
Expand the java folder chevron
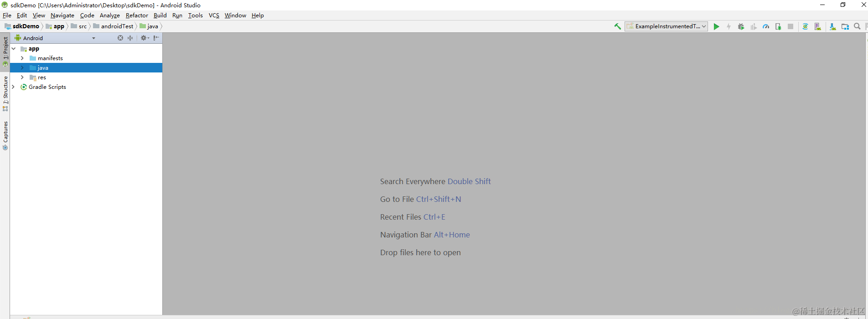[22, 68]
